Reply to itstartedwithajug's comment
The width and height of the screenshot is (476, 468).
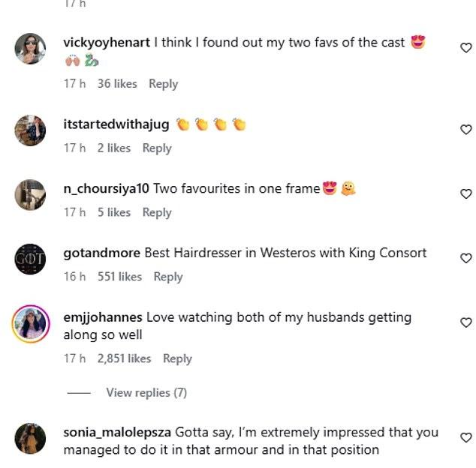(x=157, y=148)
